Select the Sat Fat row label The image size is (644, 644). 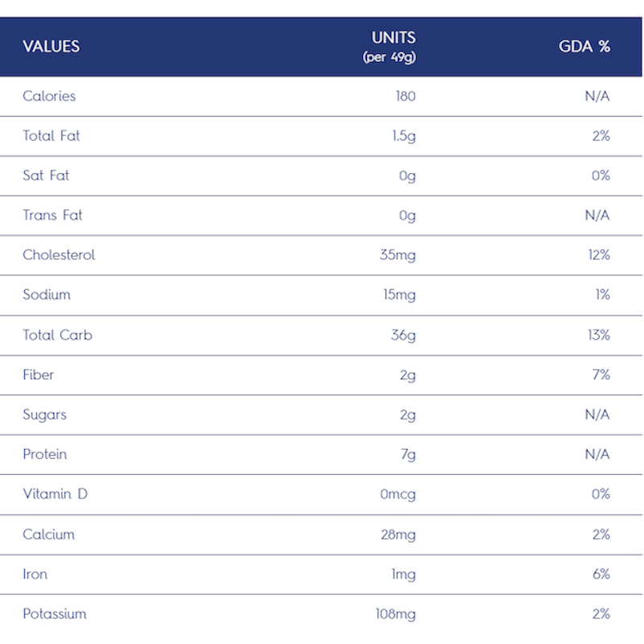click(46, 175)
